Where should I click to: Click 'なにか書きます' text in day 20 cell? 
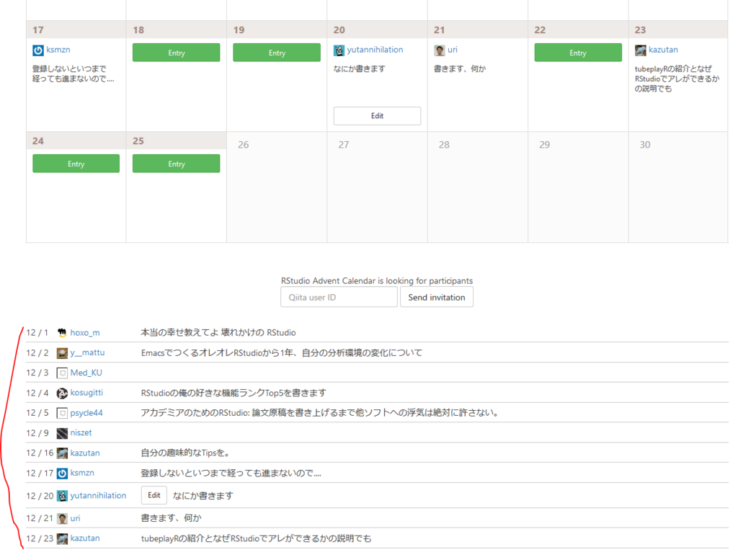[359, 68]
